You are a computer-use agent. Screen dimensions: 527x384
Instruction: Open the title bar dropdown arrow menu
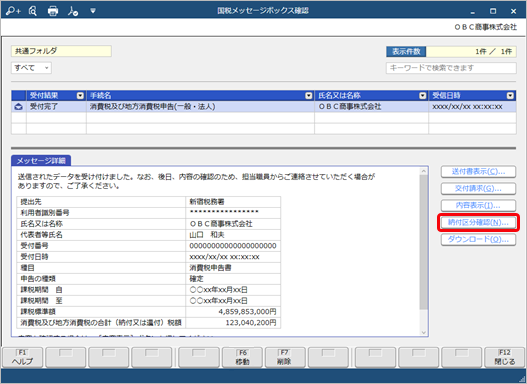[93, 11]
